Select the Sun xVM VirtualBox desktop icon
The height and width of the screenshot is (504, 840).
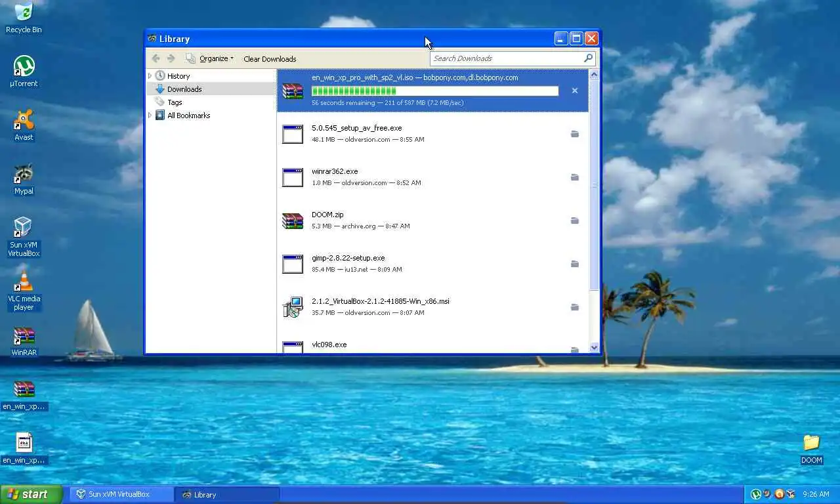[24, 237]
